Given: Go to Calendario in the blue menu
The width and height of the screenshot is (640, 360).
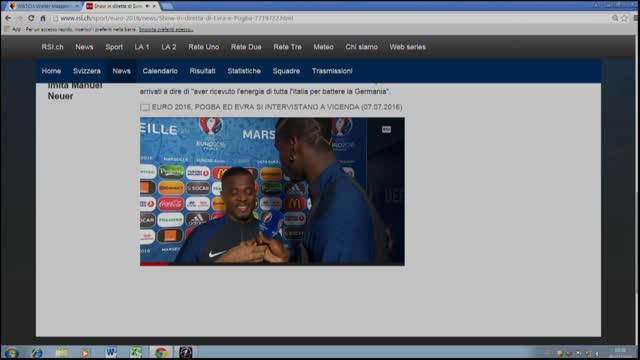Looking at the screenshot, I should pyautogui.click(x=160, y=71).
